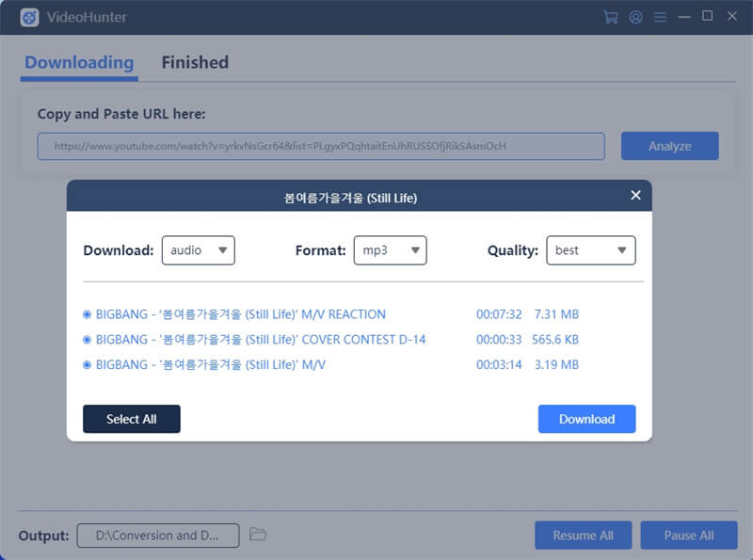Screen dimensions: 753x560
Task: Click the Resume All button
Action: pyautogui.click(x=584, y=535)
